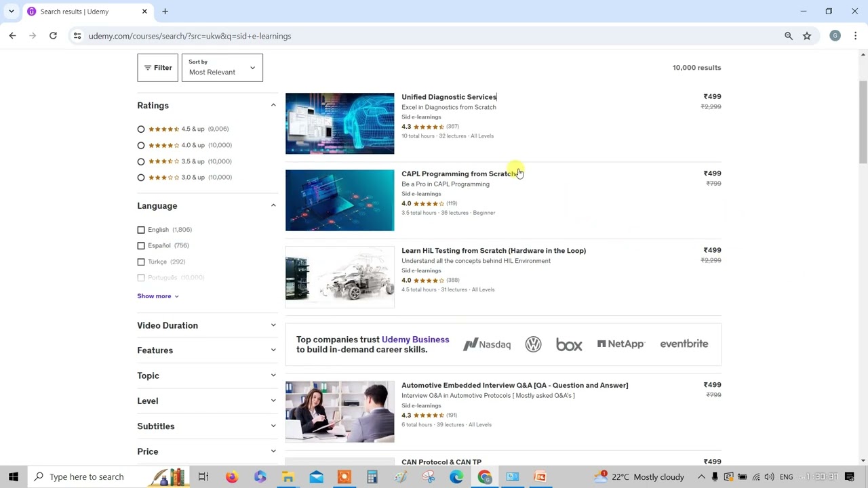The height and width of the screenshot is (488, 868).
Task: Collapse the Ratings filter section
Action: (x=273, y=105)
